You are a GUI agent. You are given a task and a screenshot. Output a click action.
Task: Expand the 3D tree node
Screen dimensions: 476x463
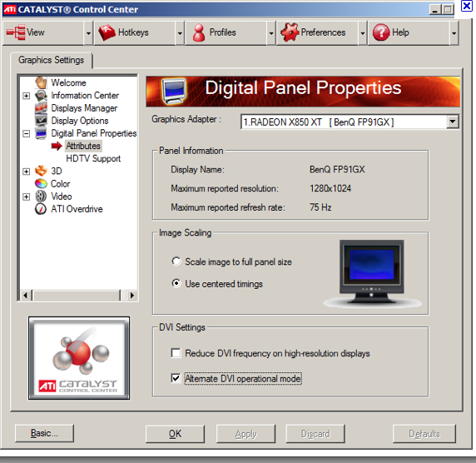click(x=27, y=172)
